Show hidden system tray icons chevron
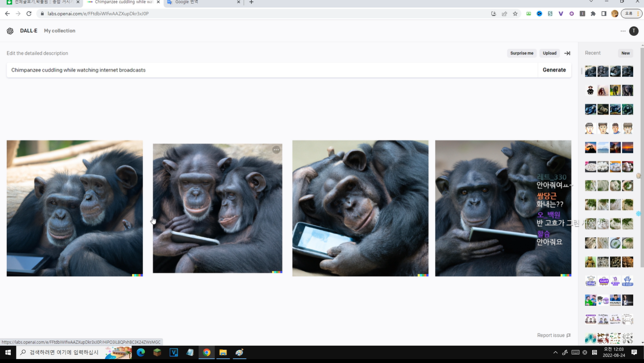The width and height of the screenshot is (644, 363). [x=555, y=353]
